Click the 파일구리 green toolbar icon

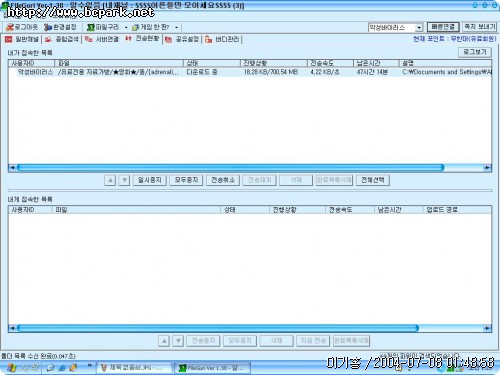pos(90,27)
